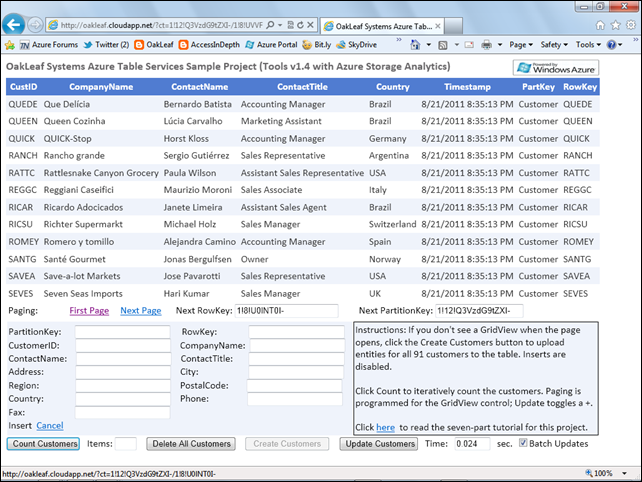Screen dimensions: 642x482
Task: Click the Next PartitionKey text field
Action: pos(479,311)
